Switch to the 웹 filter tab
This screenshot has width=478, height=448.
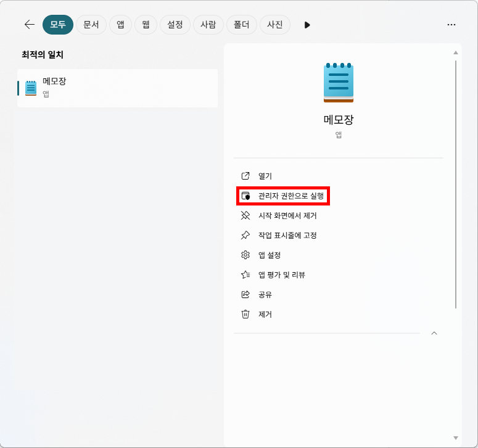point(146,25)
